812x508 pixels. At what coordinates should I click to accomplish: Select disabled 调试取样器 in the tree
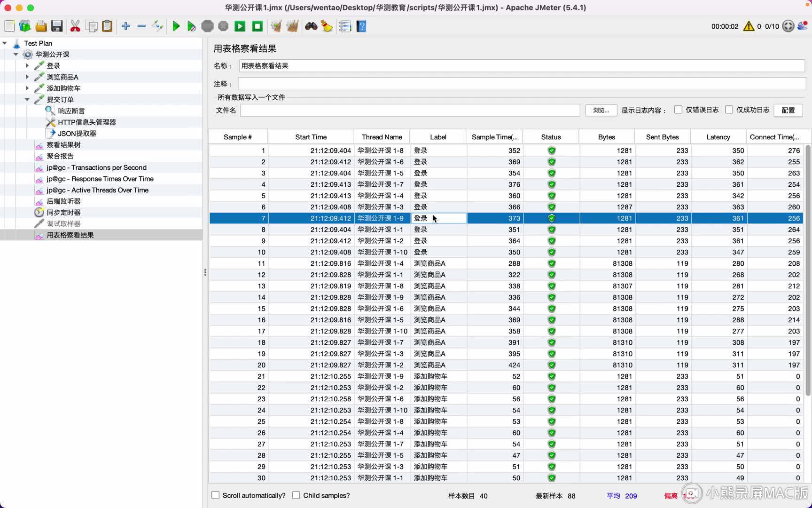63,224
